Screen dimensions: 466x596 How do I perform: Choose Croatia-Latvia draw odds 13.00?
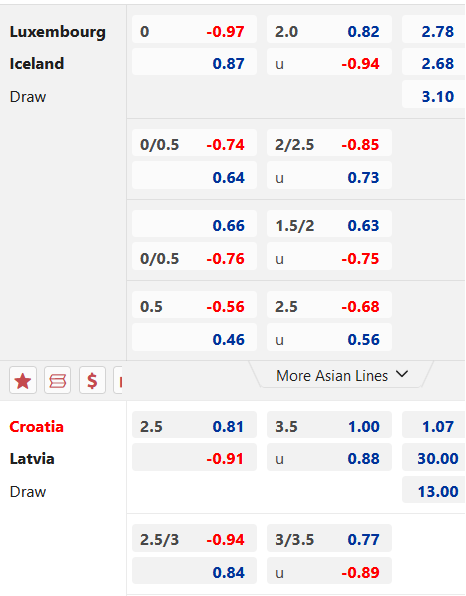pos(434,491)
